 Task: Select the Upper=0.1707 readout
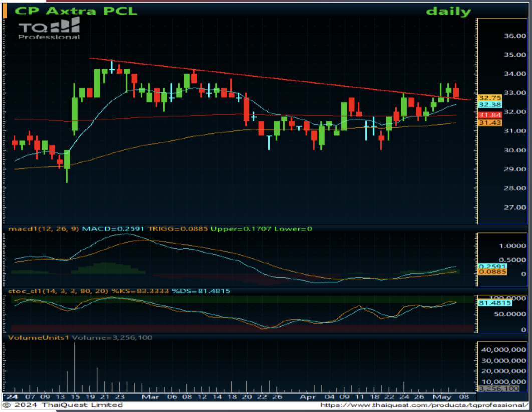(241, 229)
